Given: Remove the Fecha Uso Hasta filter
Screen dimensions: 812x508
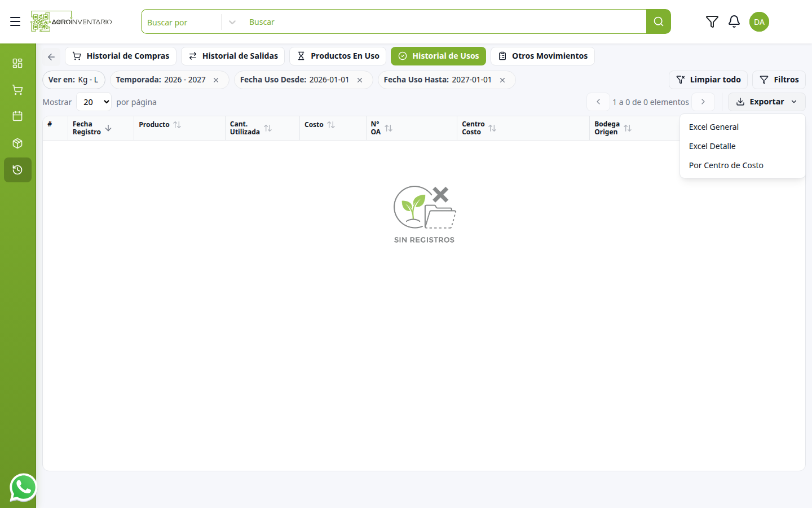Looking at the screenshot, I should [502, 80].
